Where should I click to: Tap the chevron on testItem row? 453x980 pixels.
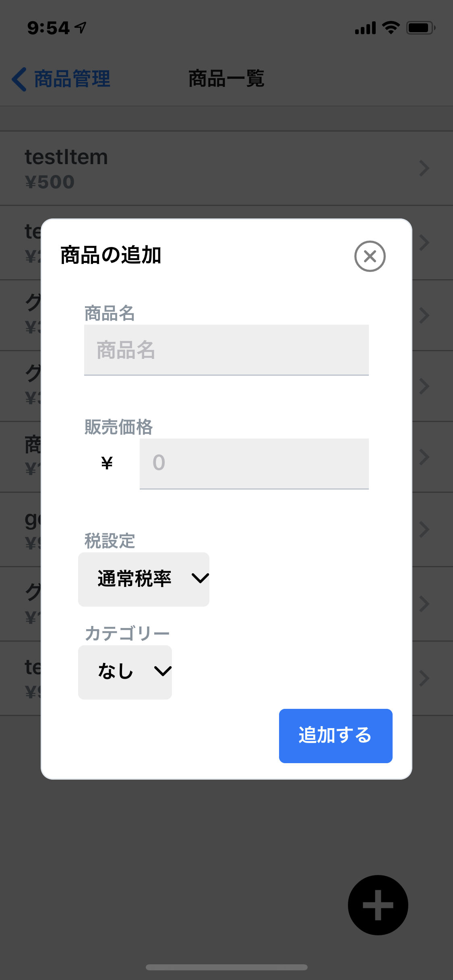(x=424, y=168)
